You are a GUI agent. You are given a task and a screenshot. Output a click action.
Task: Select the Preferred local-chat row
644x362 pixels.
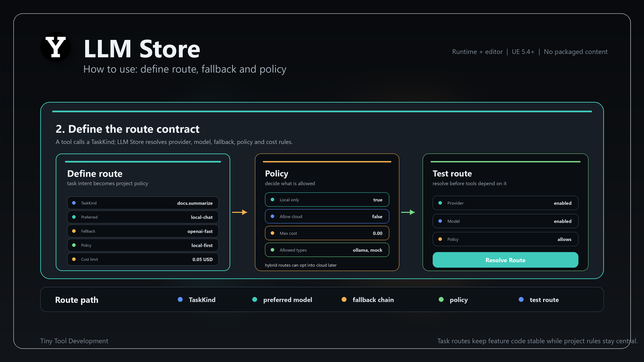tap(143, 217)
